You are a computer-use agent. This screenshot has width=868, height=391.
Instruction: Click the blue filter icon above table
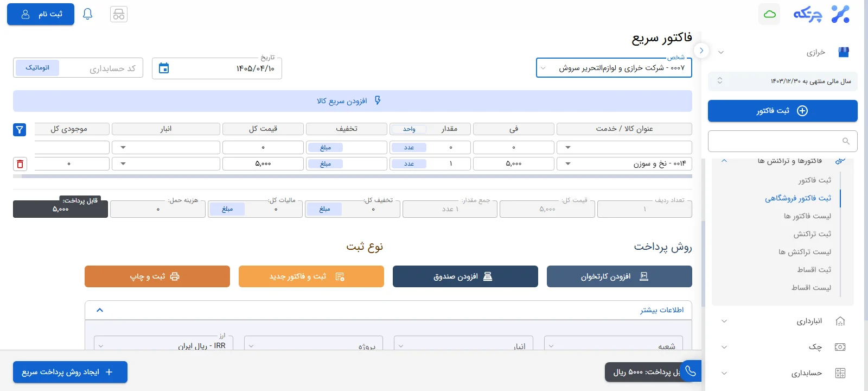coord(20,129)
